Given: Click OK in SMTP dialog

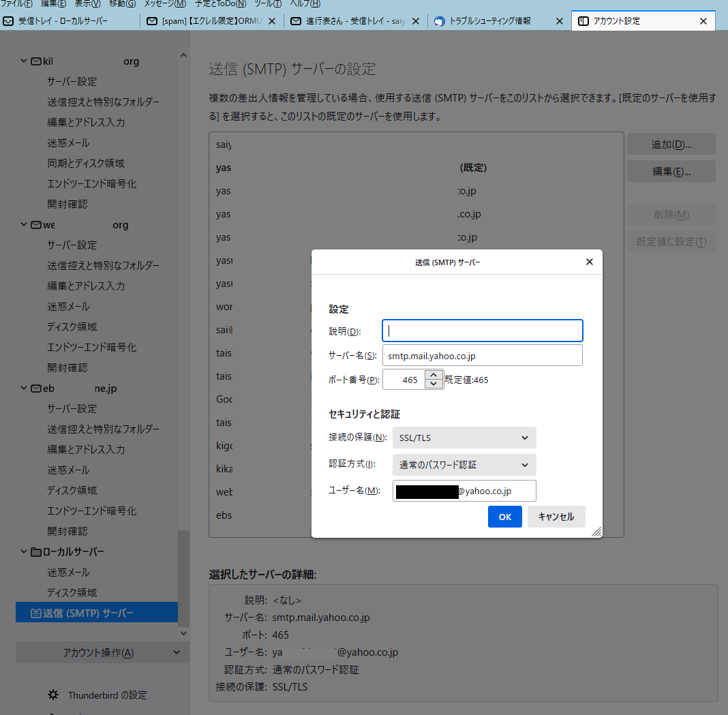Looking at the screenshot, I should tap(504, 517).
